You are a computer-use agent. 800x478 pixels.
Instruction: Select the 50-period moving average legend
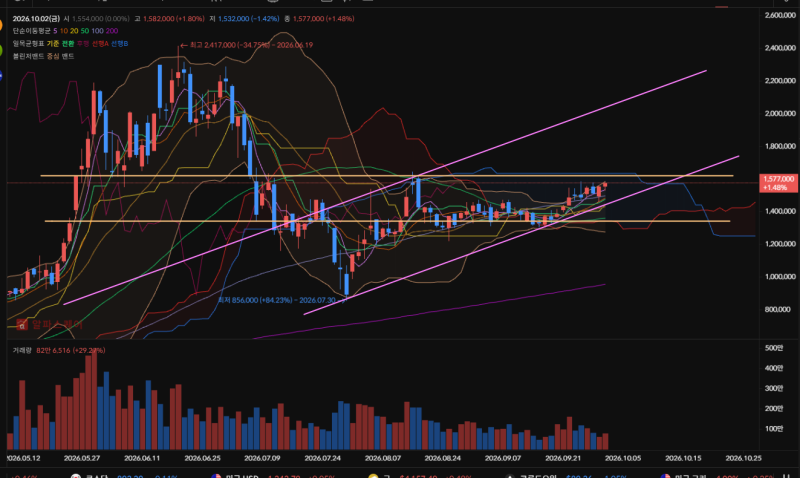(85, 31)
